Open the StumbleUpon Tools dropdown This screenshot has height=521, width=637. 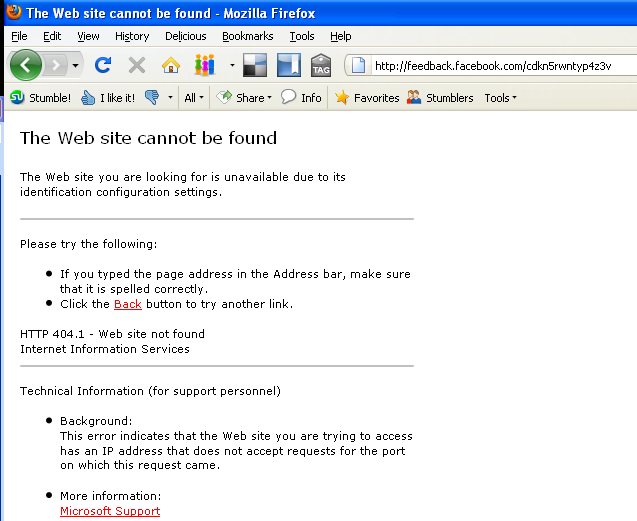pos(500,98)
